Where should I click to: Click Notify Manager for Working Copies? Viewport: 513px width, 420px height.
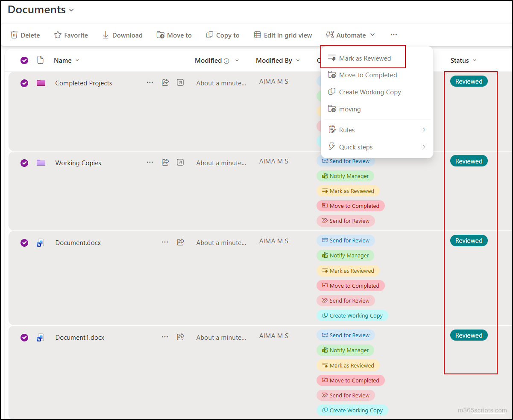[345, 176]
